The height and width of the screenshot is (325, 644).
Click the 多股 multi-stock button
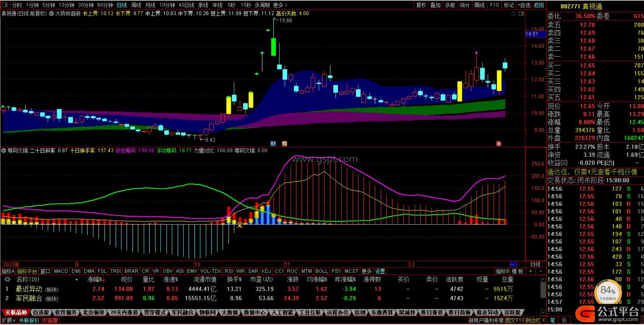click(450, 5)
